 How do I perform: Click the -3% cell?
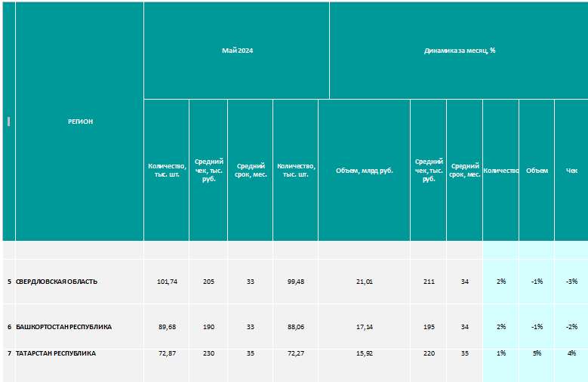571,282
